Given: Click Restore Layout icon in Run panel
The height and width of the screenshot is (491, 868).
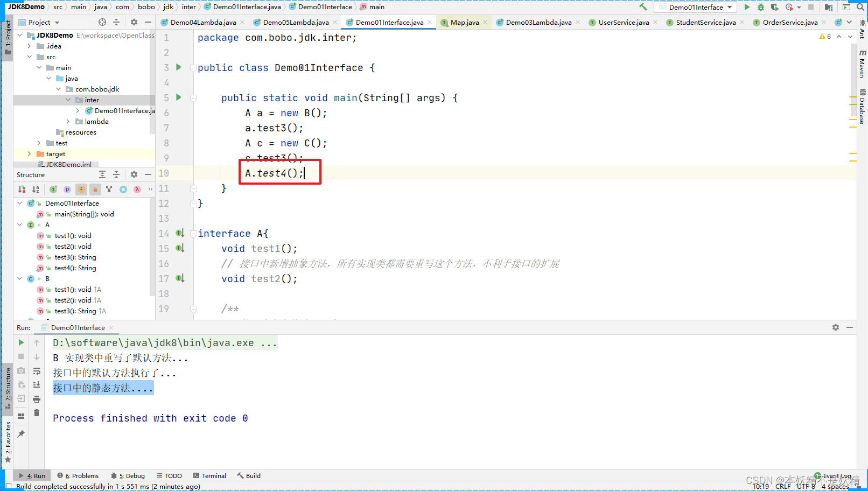Looking at the screenshot, I should click(21, 416).
